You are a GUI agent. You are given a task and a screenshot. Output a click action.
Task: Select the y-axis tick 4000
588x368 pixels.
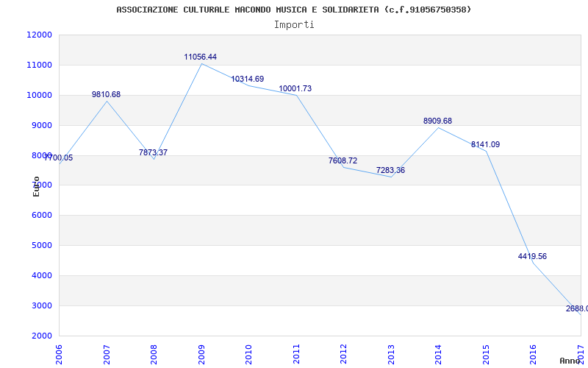[41, 275]
